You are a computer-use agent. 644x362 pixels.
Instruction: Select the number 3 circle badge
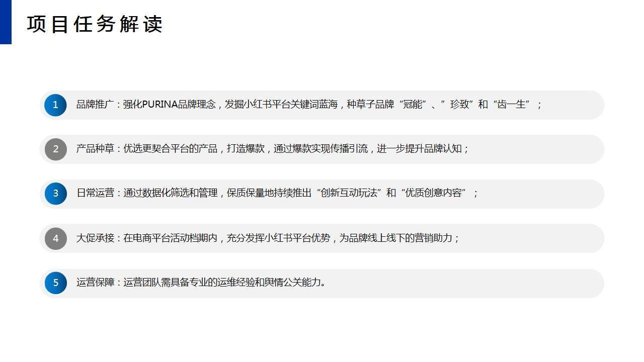tap(55, 194)
